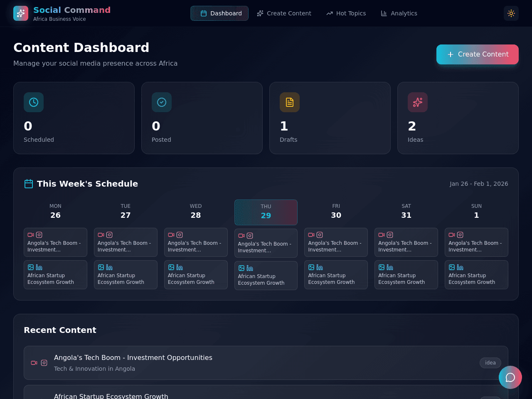532x399 pixels.
Task: Switch to the Create Content tab
Action: 284,13
